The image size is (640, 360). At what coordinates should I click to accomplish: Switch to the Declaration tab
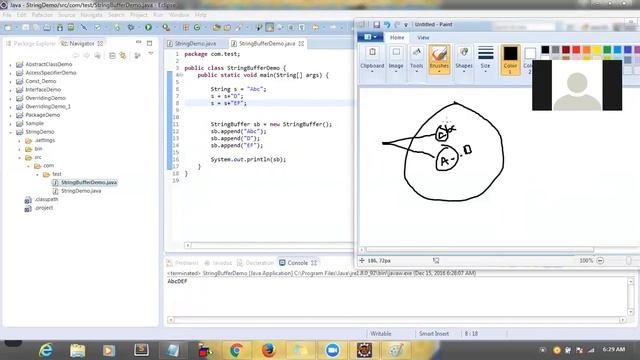pyautogui.click(x=256, y=263)
